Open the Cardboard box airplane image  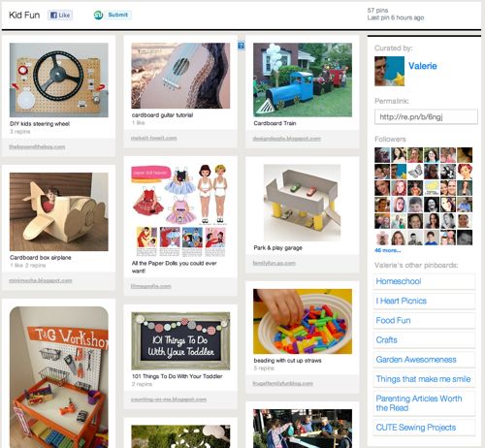point(59,211)
